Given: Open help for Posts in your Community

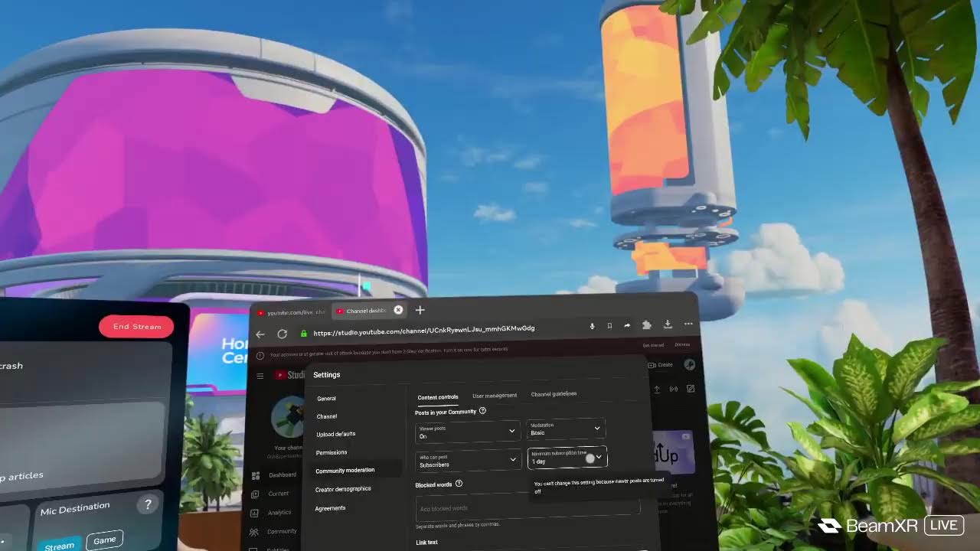Looking at the screenshot, I should click(482, 411).
